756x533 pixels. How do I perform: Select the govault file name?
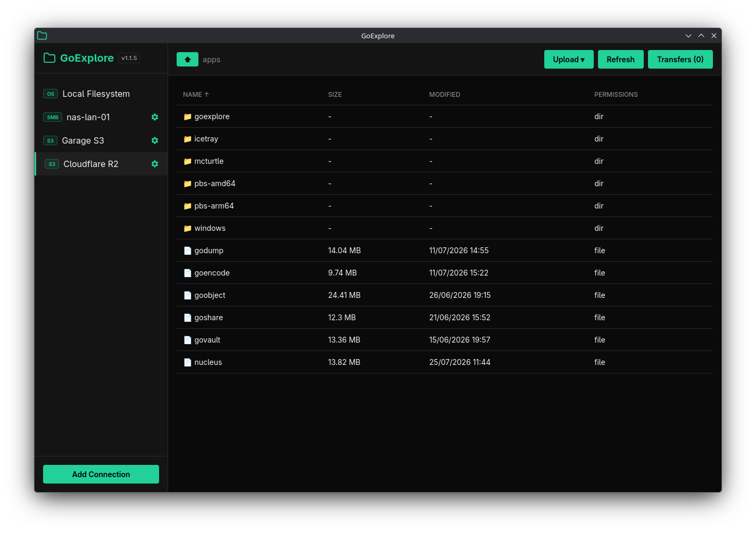click(x=207, y=340)
